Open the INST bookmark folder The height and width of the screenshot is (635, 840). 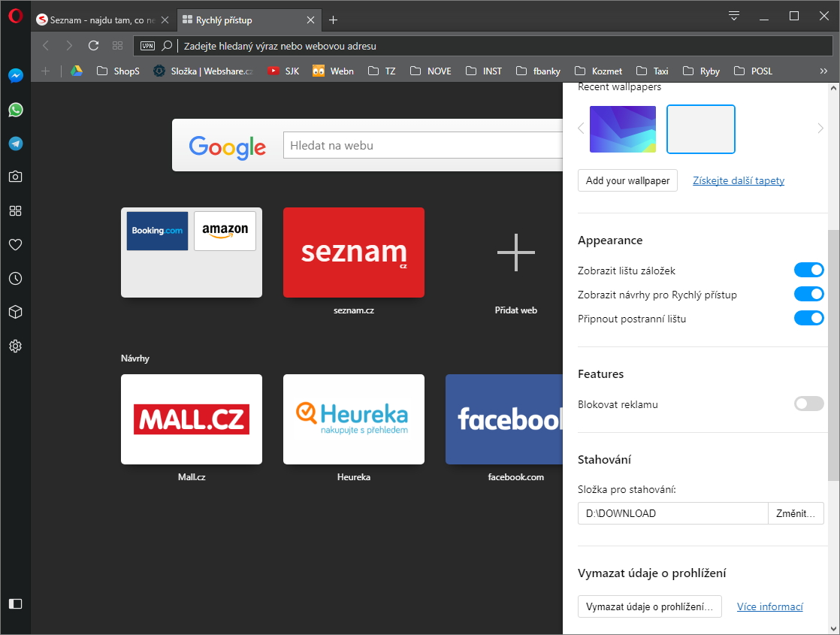pos(483,71)
